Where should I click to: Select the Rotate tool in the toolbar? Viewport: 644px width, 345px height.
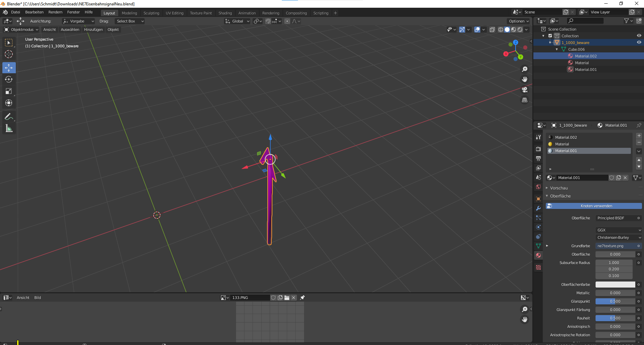pos(9,80)
